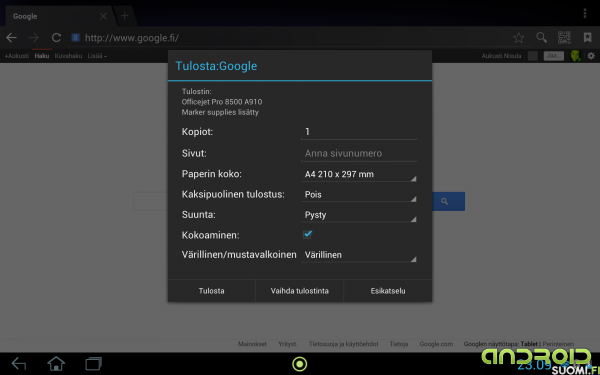Open a new tab with plus icon
This screenshot has width=600, height=375.
pos(124,16)
